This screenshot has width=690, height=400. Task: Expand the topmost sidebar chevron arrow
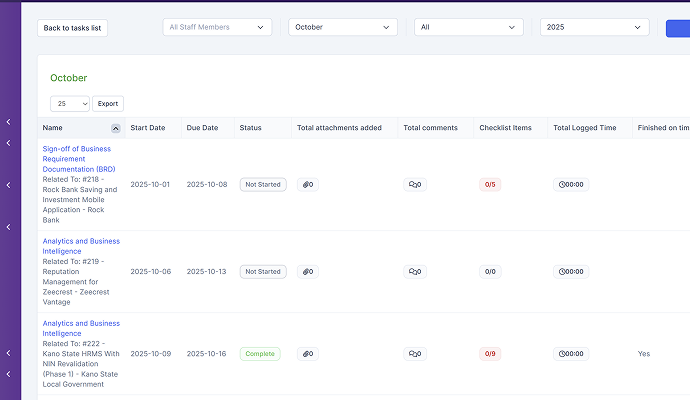click(8, 122)
